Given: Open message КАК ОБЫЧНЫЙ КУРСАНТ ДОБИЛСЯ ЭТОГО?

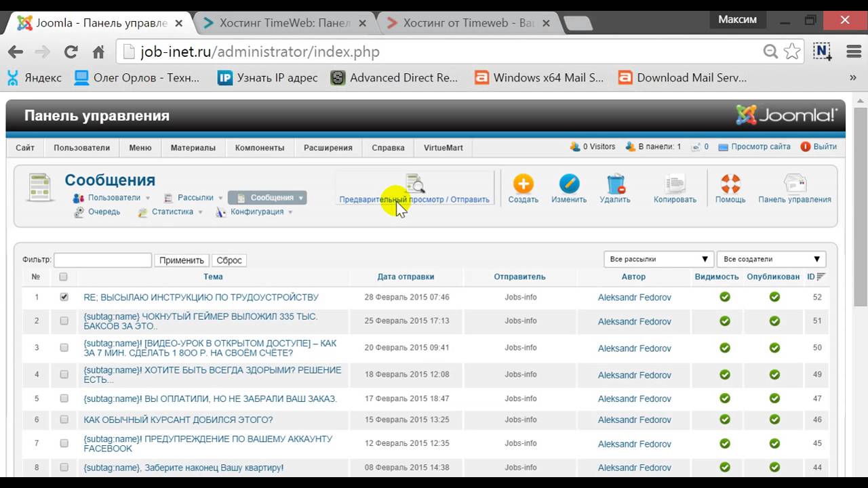Looking at the screenshot, I should click(178, 420).
